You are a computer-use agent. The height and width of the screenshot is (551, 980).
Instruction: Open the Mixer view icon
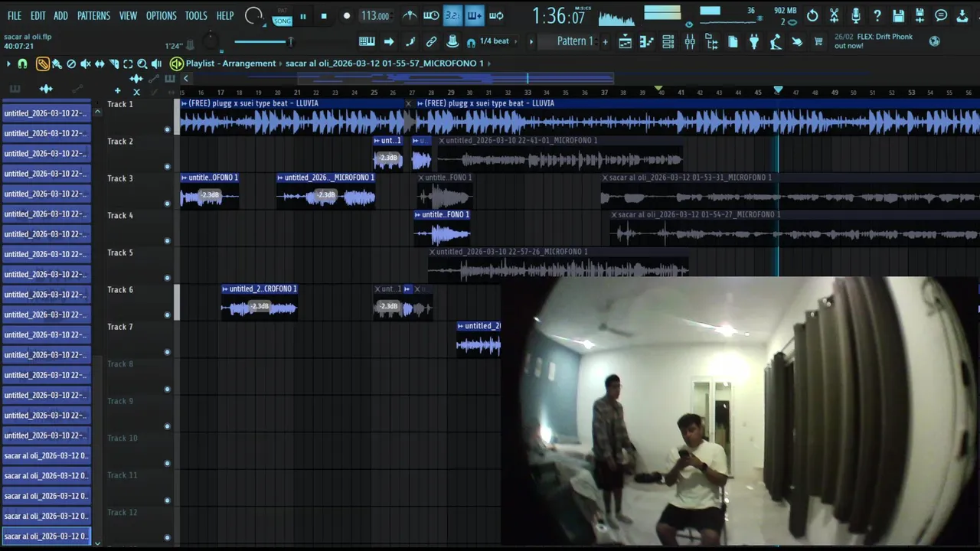(x=690, y=42)
